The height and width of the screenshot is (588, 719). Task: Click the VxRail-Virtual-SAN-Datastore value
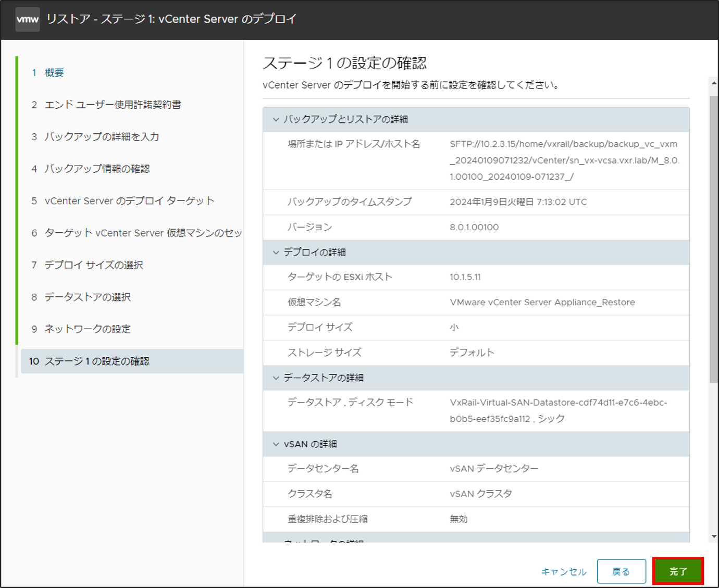point(559,410)
